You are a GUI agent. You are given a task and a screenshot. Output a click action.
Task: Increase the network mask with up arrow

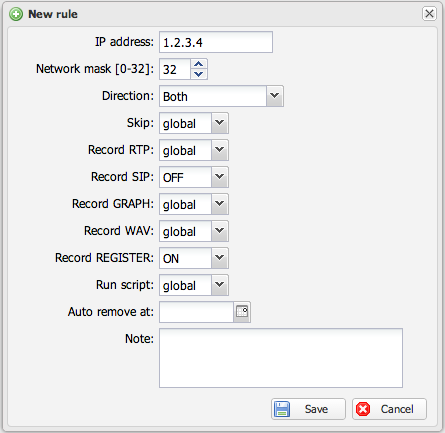coord(199,64)
